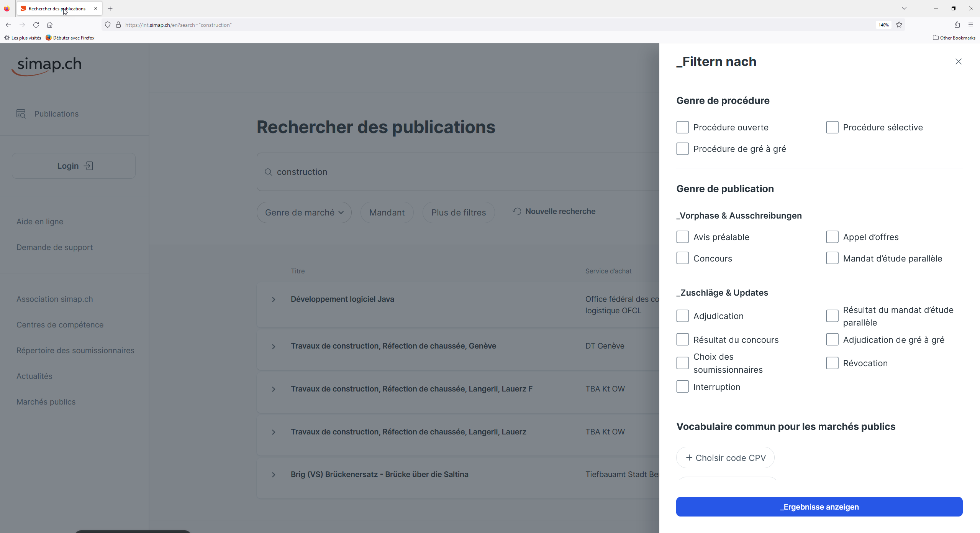Open Les plus visités bookmark

pos(23,38)
